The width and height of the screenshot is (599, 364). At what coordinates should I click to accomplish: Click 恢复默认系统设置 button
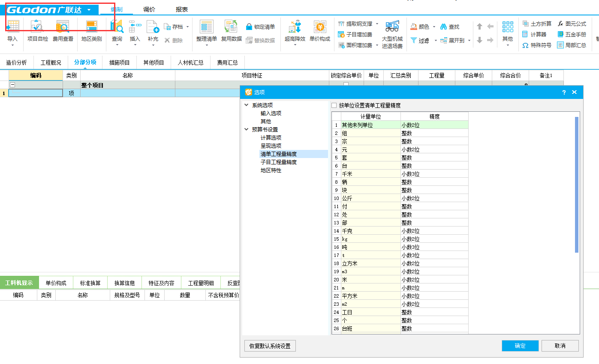pyautogui.click(x=270, y=346)
